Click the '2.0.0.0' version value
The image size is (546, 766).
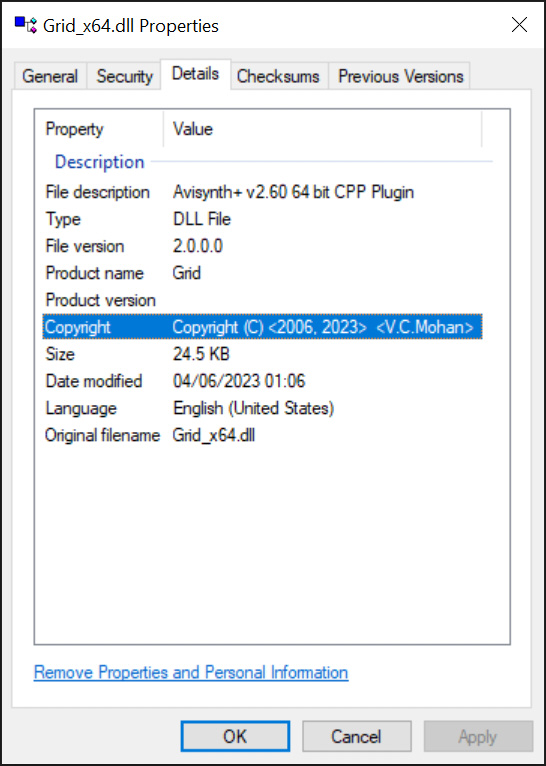click(197, 246)
